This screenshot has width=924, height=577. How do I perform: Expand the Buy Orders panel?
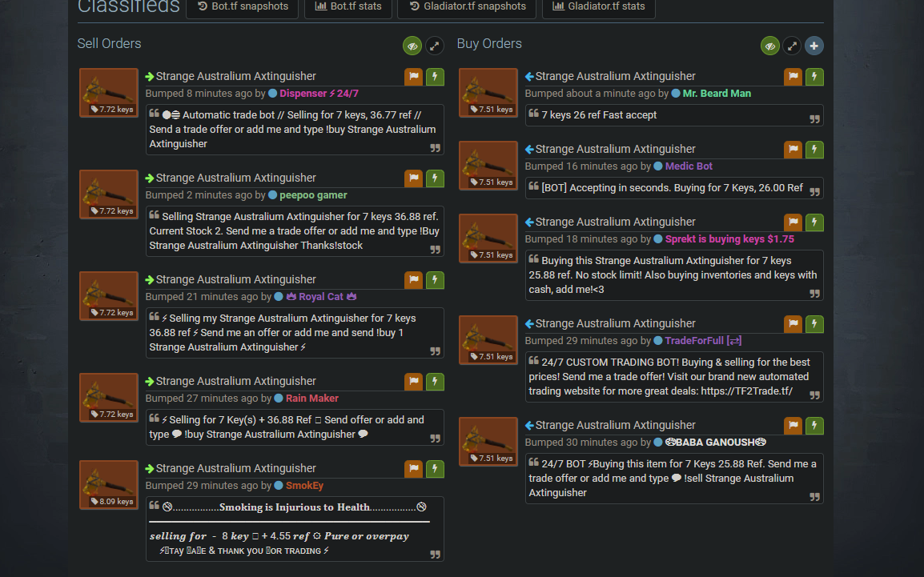792,46
